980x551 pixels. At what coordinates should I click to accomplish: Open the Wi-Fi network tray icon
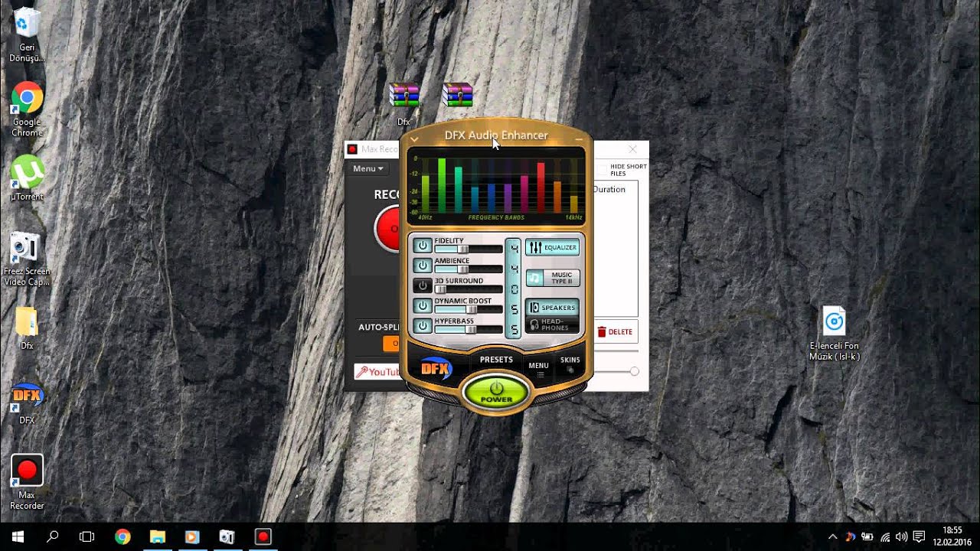point(885,536)
